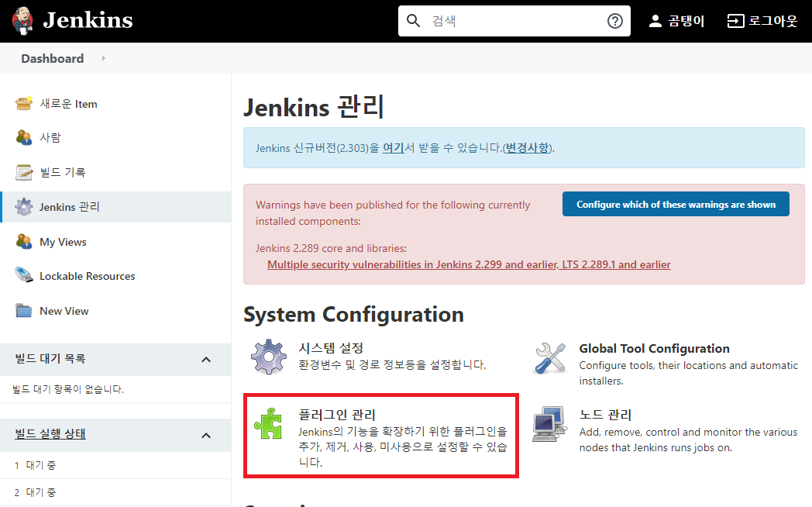Click the 로그아웃 logout text link
This screenshot has height=507, width=812.
pyautogui.click(x=773, y=21)
